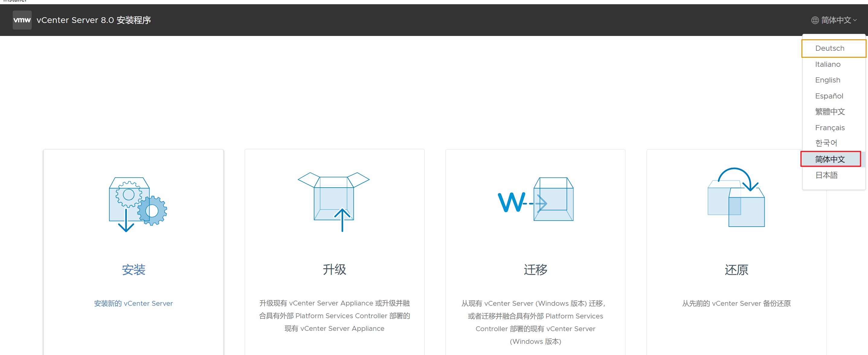Pick 简体中文 in the dropdown list
Image resolution: width=868 pixels, height=355 pixels.
830,159
